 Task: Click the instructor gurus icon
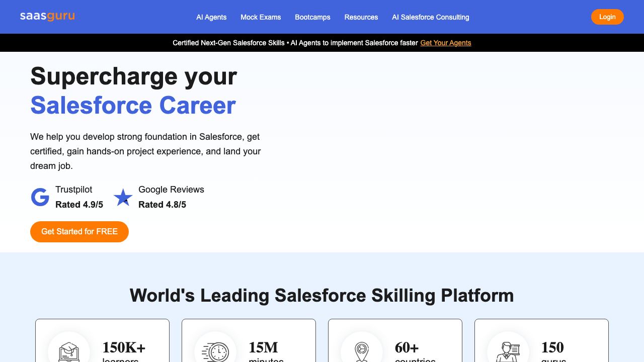pyautogui.click(x=508, y=351)
